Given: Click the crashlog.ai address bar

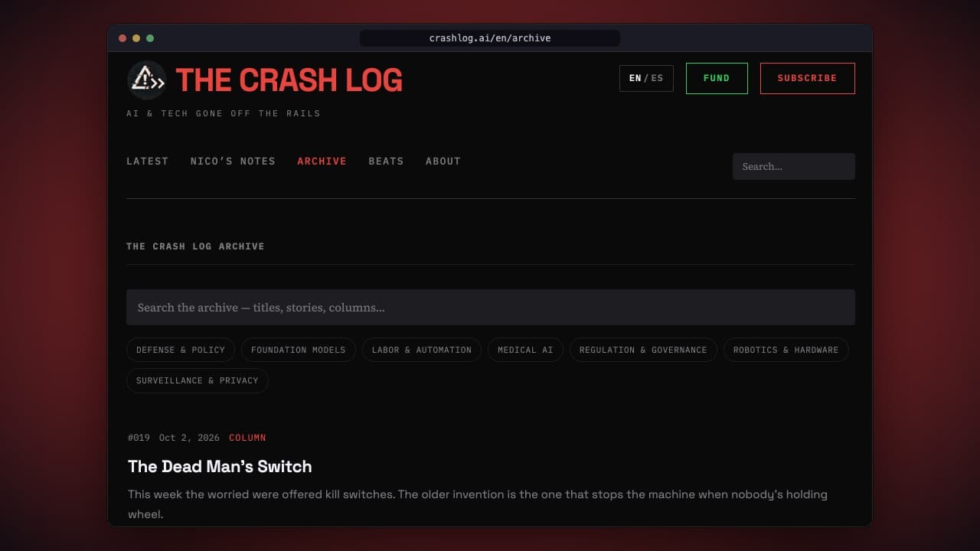Looking at the screenshot, I should coord(490,38).
